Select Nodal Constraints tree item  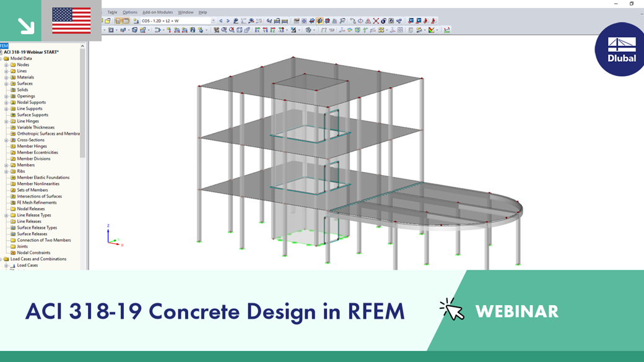click(33, 253)
